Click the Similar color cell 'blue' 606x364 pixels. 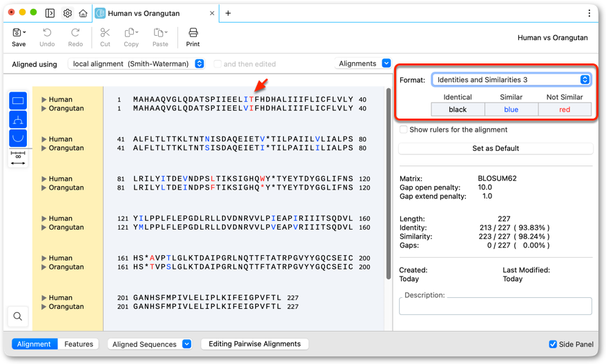(511, 109)
